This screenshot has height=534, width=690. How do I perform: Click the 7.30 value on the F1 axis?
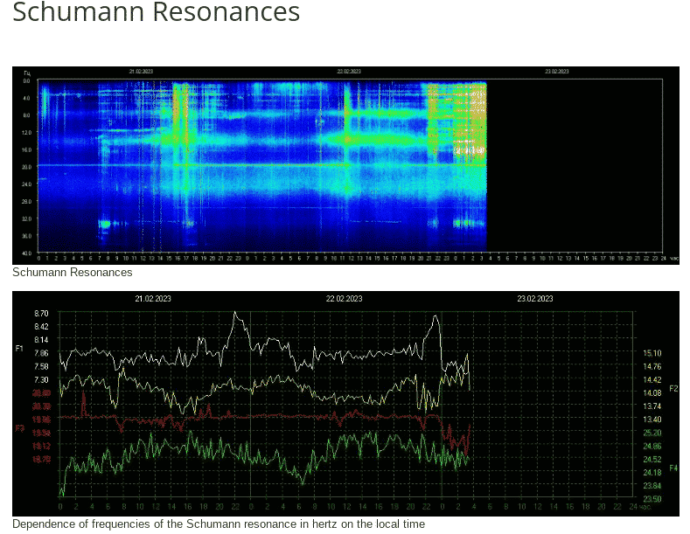tap(41, 380)
